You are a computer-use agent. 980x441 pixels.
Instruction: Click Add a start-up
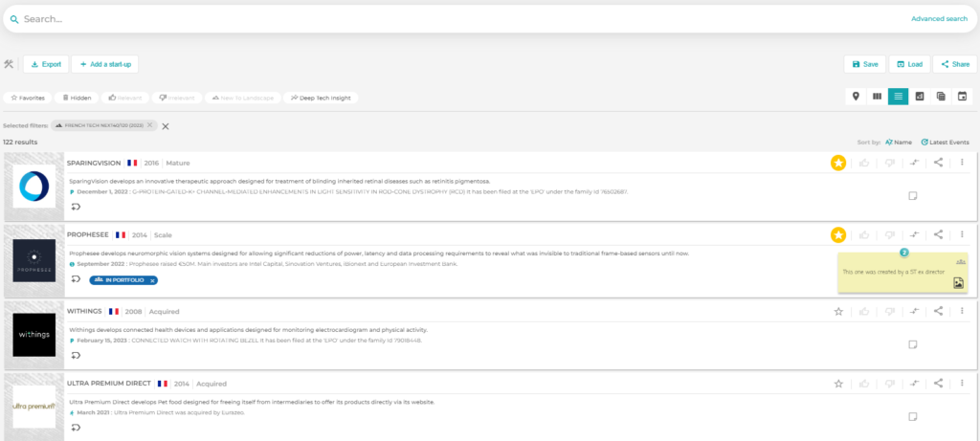pos(105,64)
